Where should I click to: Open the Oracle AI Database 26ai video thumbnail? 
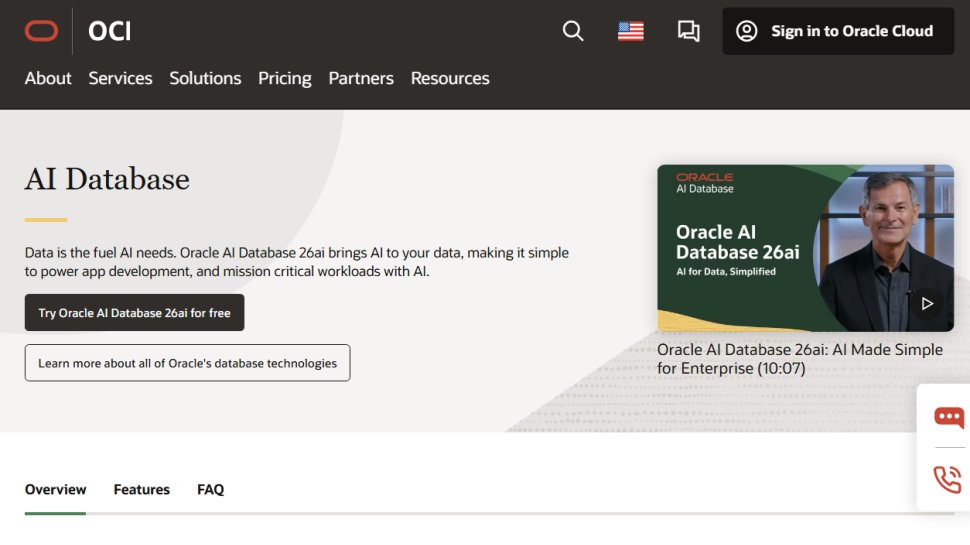[x=805, y=248]
